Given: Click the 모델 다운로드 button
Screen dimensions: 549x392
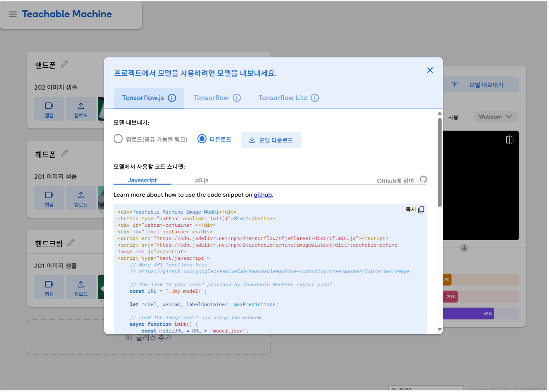Looking at the screenshot, I should [x=271, y=140].
